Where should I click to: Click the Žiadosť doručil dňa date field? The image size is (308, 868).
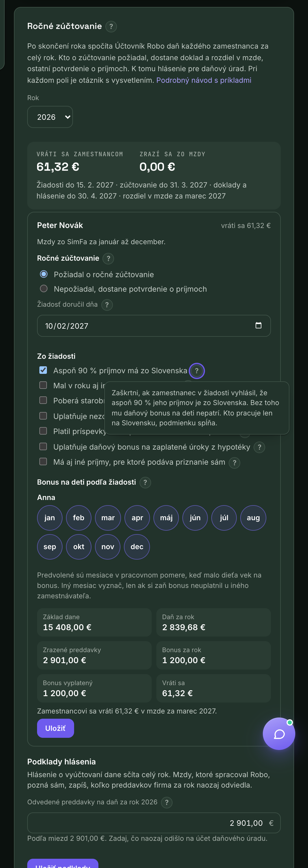coord(154,325)
